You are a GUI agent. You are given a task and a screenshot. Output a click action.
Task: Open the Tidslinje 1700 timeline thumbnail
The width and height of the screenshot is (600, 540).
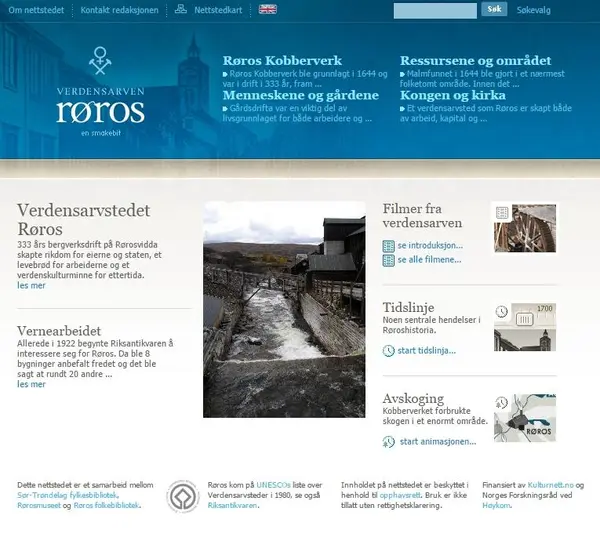pyautogui.click(x=524, y=327)
